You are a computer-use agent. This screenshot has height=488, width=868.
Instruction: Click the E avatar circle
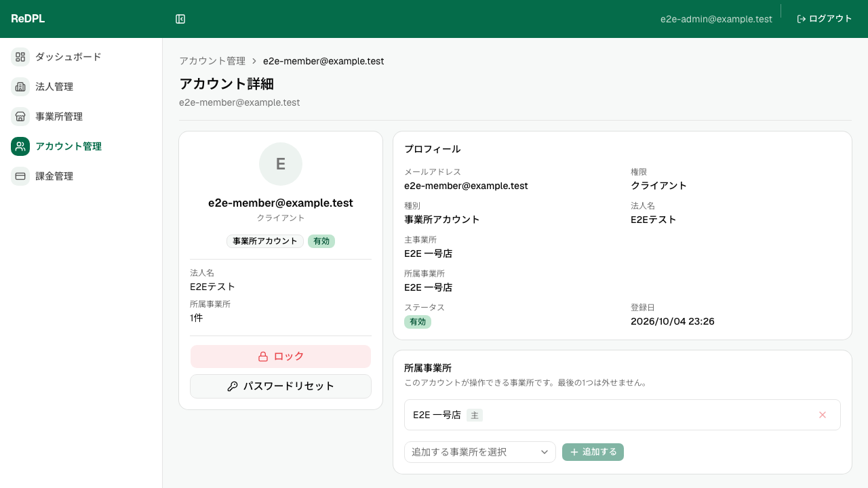pyautogui.click(x=281, y=164)
